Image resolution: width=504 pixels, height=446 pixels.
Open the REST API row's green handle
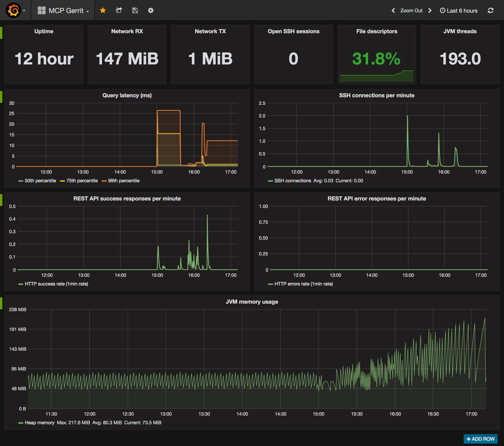point(1,200)
